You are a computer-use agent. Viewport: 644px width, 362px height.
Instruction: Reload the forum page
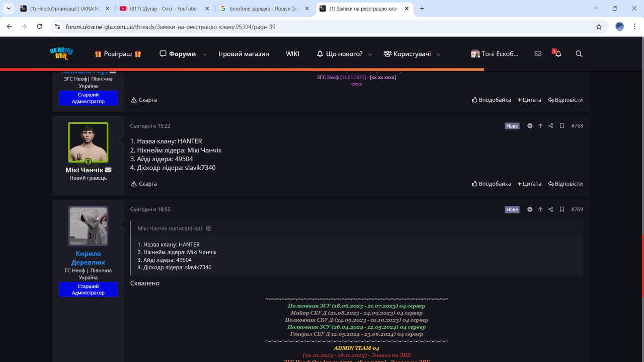click(x=39, y=27)
